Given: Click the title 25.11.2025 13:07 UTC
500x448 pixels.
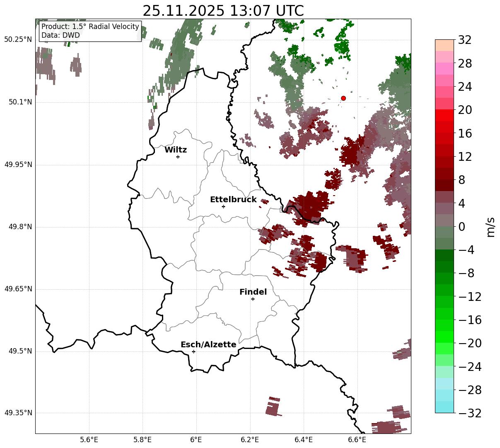Looking at the screenshot, I should point(223,11).
